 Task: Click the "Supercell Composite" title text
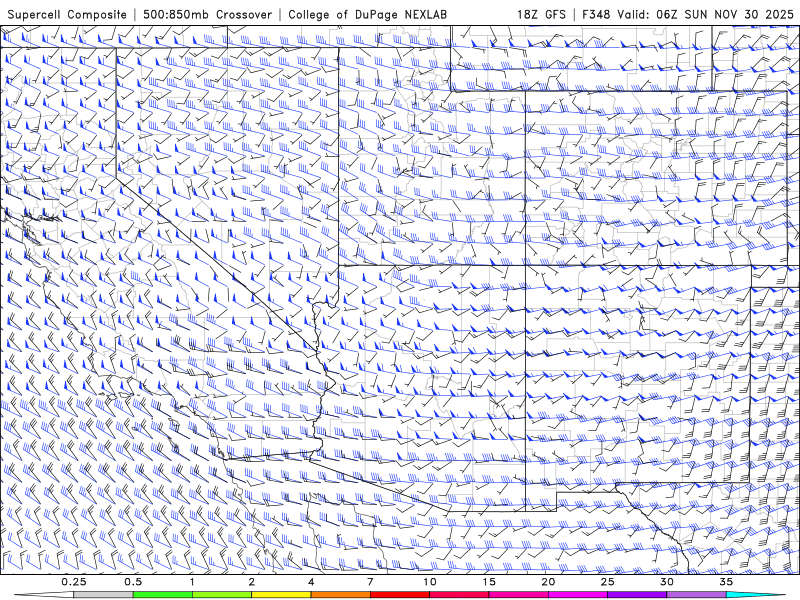coord(67,15)
